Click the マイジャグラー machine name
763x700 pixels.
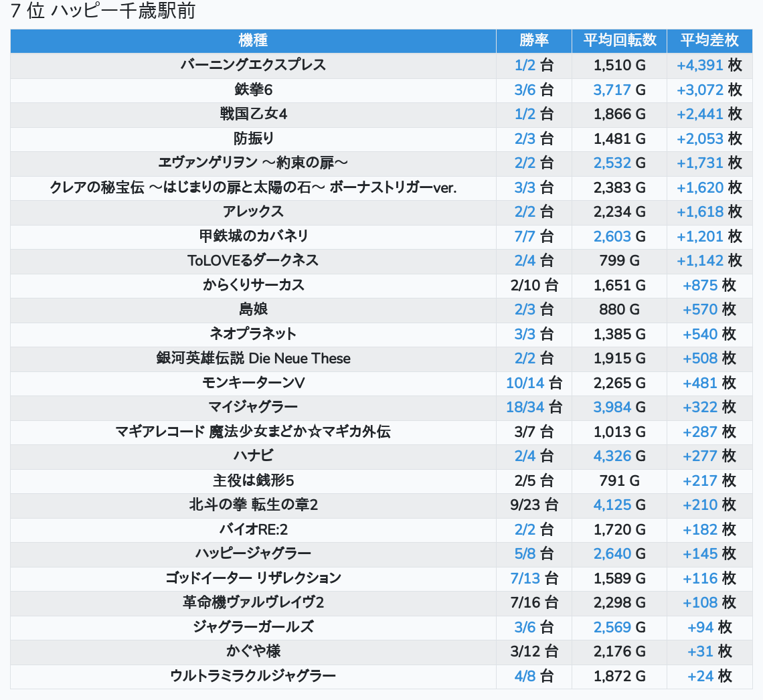click(253, 407)
